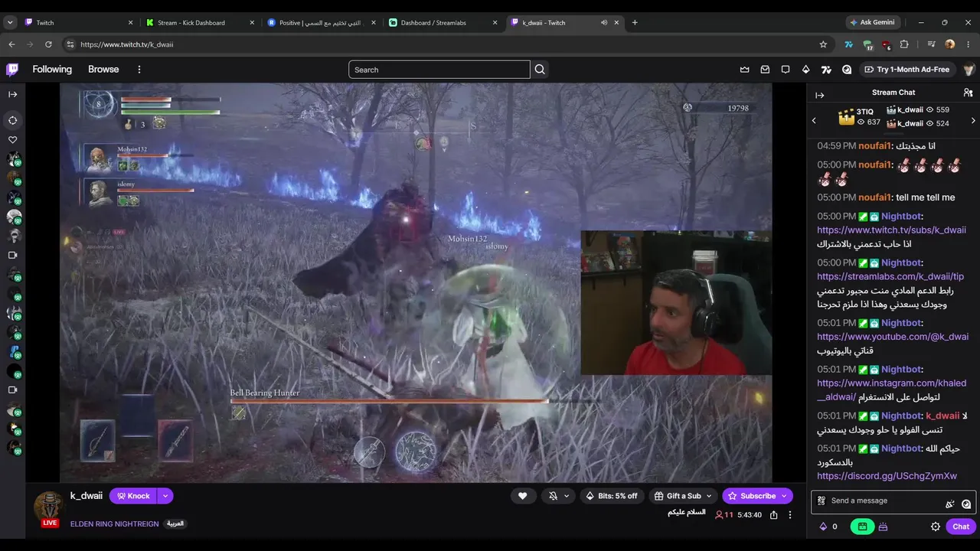Mute the k_dwaii Twitch tab audio
This screenshot has width=980, height=551.
604,22
